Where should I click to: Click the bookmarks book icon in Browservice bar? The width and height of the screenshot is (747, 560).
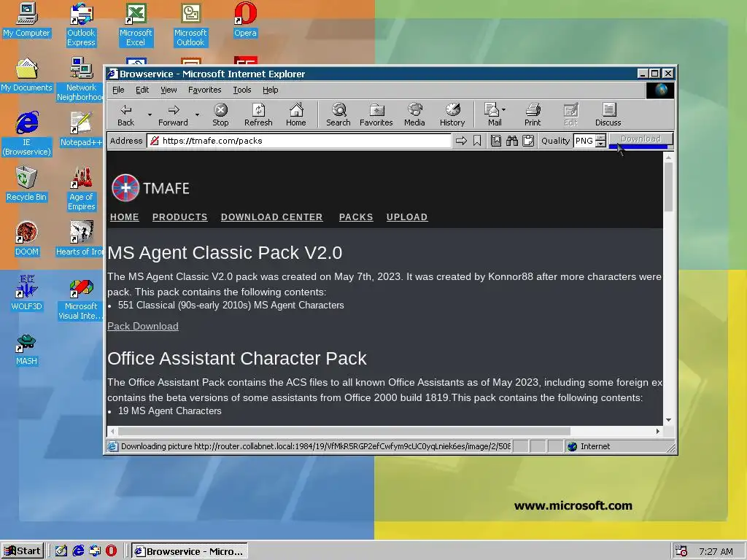pos(496,141)
